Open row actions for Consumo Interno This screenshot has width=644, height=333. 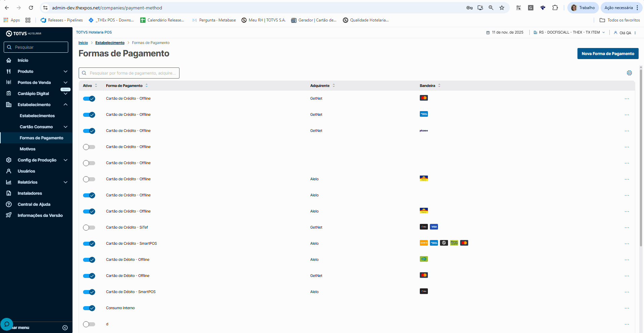627,308
